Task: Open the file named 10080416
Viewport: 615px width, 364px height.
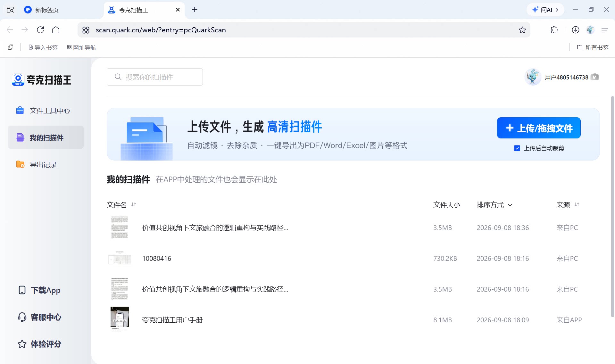Action: (157, 259)
